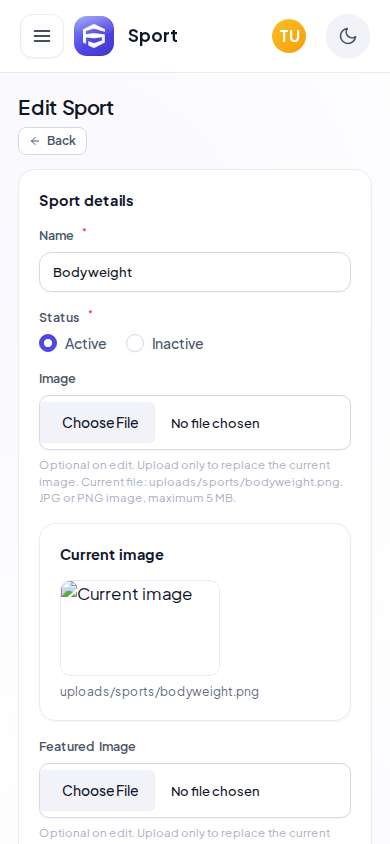390x844 pixels.
Task: Focus the Name field containing Bodyweight
Action: click(x=195, y=272)
